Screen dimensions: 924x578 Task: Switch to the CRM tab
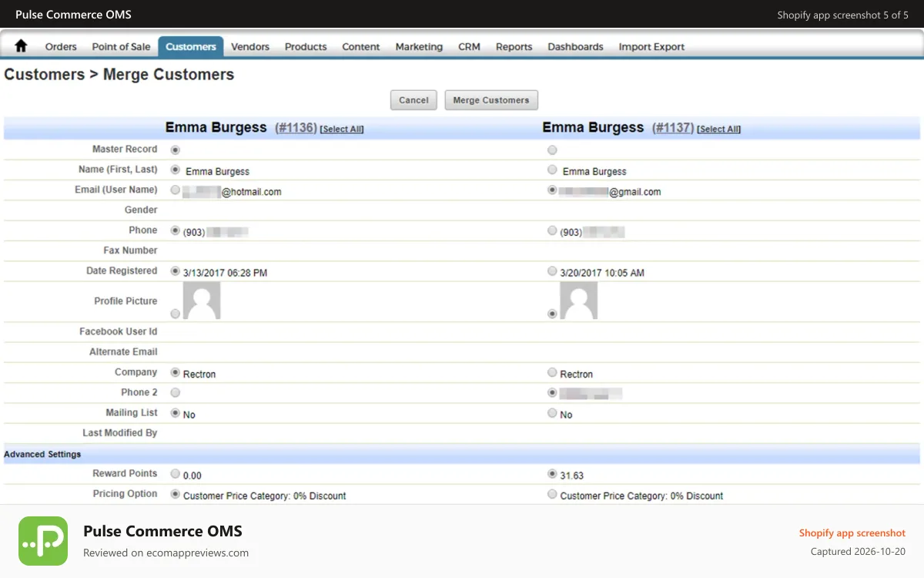pos(469,47)
